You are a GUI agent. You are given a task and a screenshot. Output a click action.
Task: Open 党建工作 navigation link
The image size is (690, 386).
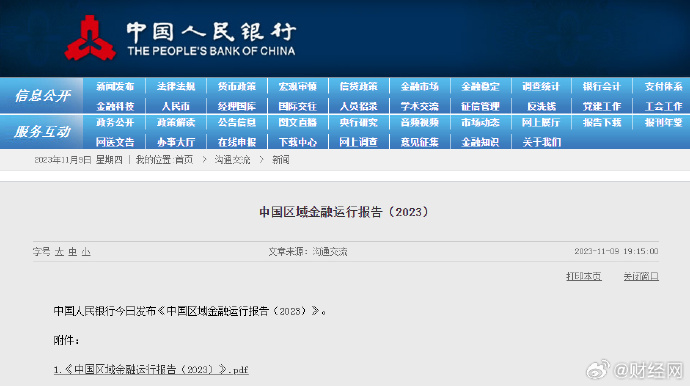(602, 107)
